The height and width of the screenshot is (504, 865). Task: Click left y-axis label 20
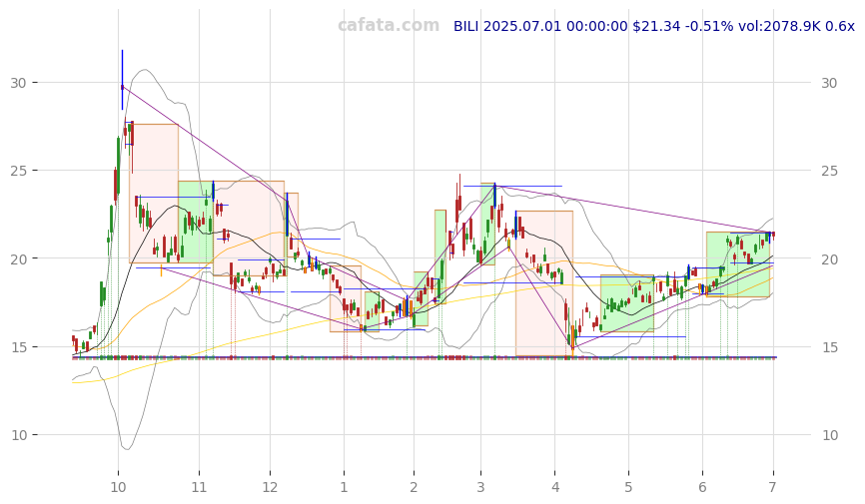18,258
